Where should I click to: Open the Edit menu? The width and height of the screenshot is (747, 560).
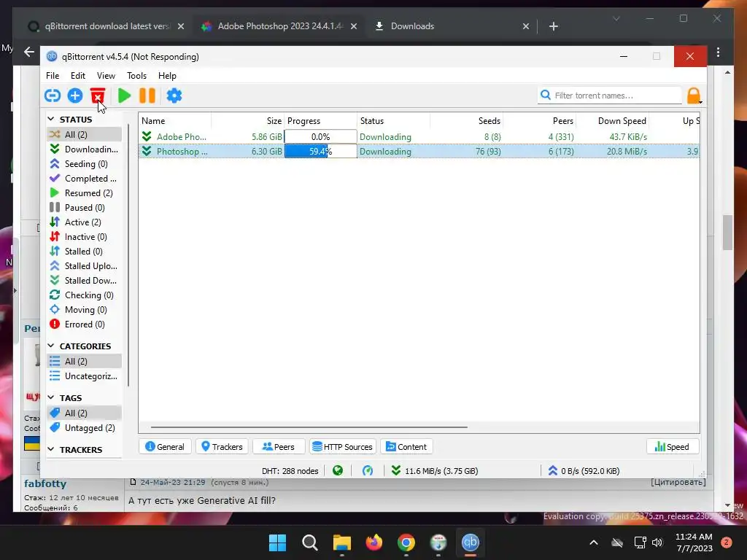point(77,76)
